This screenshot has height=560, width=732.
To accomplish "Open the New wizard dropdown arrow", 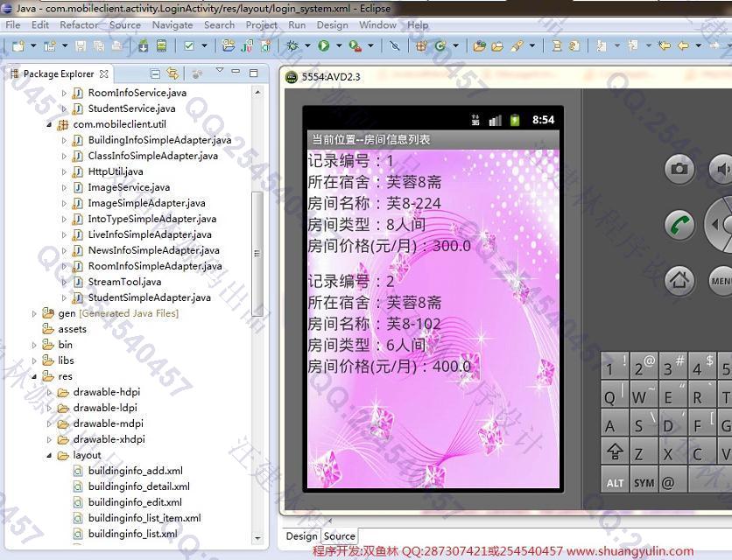I will coord(33,45).
